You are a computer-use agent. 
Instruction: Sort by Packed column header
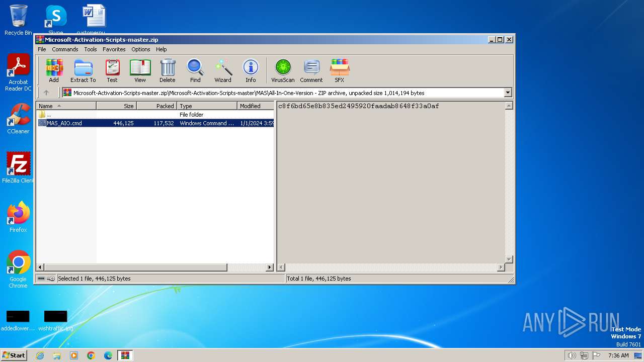coord(156,106)
